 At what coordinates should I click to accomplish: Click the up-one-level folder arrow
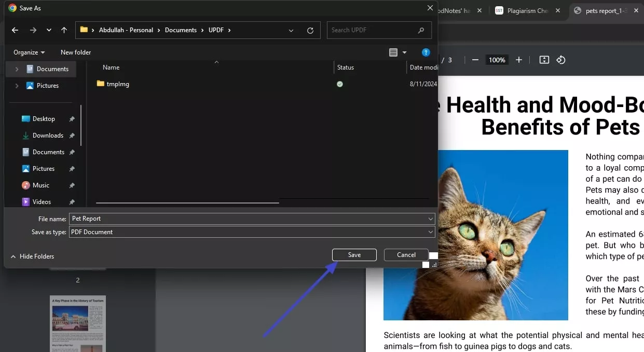point(64,30)
